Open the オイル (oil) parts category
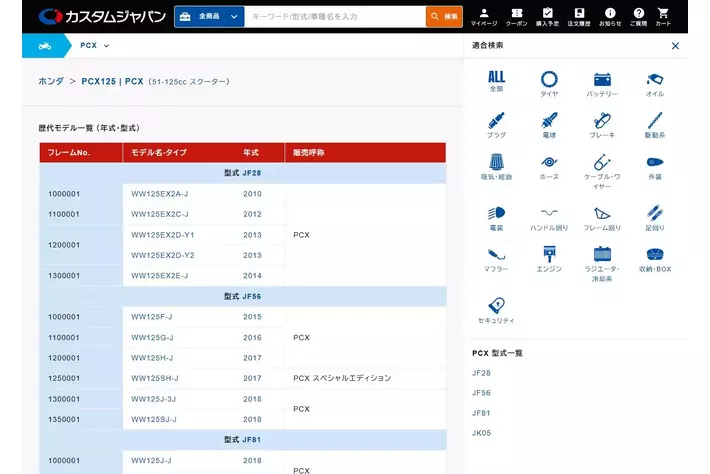The height and width of the screenshot is (474, 710). pyautogui.click(x=654, y=83)
